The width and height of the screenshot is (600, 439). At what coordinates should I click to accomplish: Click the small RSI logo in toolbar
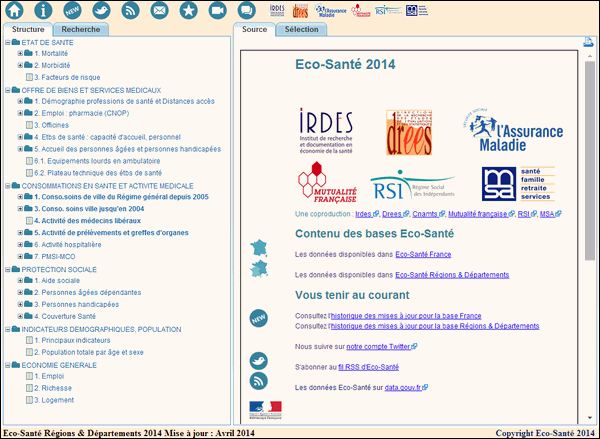[x=388, y=10]
